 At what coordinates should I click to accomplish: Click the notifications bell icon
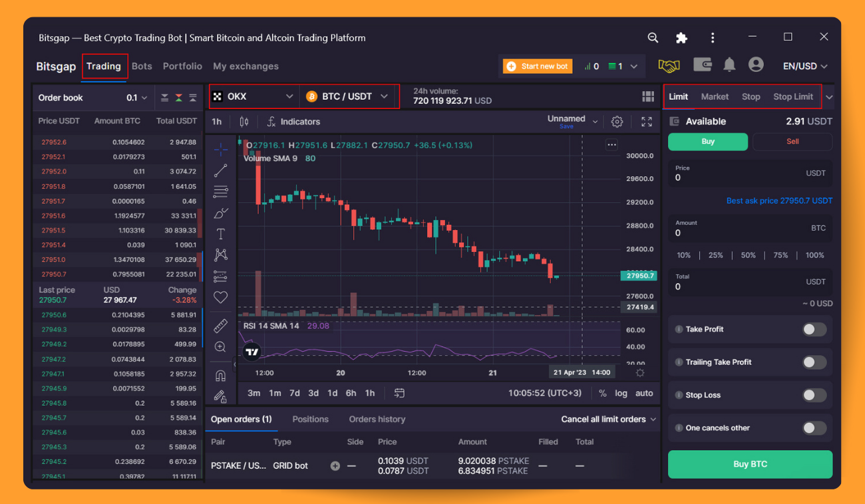pos(729,65)
